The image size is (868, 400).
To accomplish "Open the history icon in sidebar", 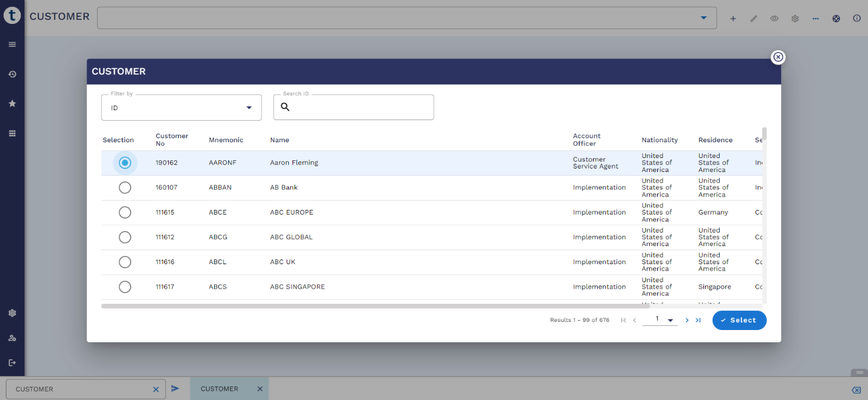I will [x=12, y=74].
